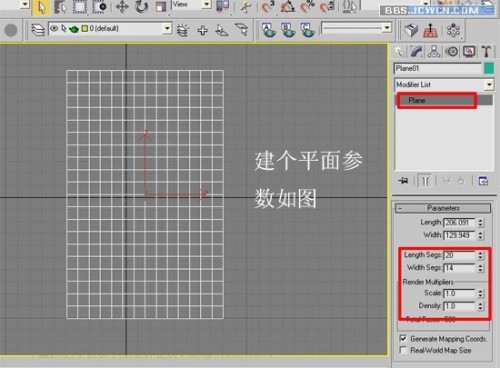500x368 pixels.
Task: Uncheck Generate Mapping Coords checkbox
Action: tap(403, 339)
